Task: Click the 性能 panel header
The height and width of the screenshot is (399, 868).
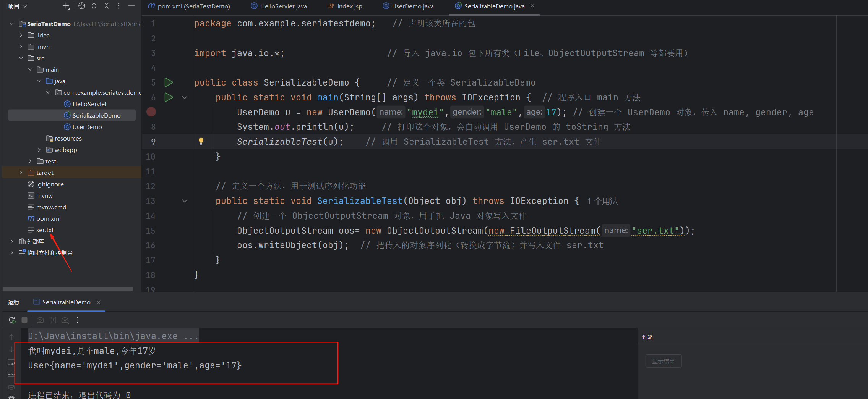Action: click(647, 337)
